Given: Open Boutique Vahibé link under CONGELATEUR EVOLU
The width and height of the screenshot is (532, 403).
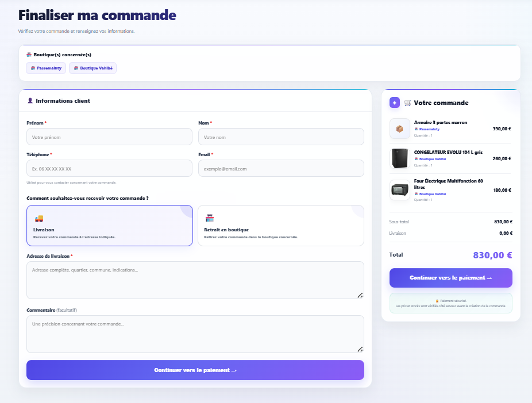Looking at the screenshot, I should coord(430,159).
